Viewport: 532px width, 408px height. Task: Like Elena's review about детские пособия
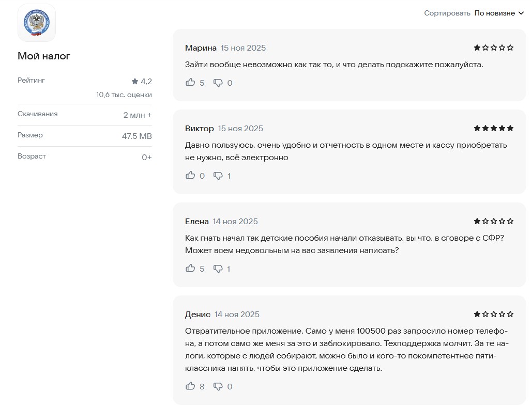point(191,269)
